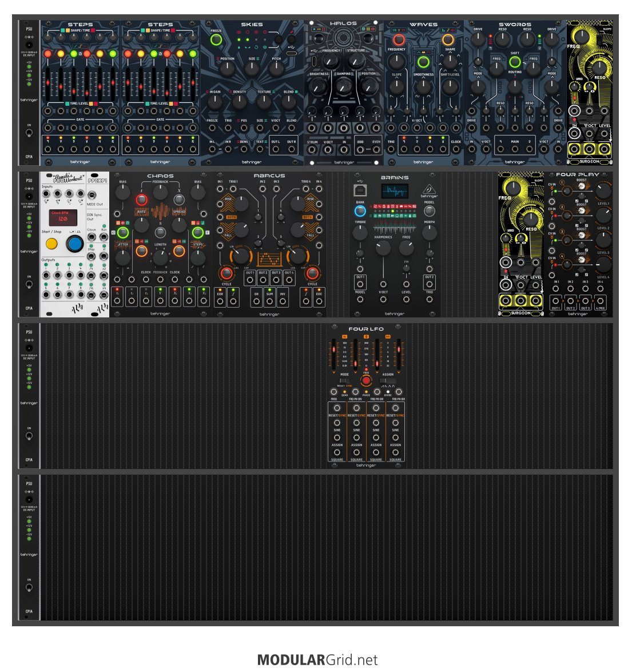Image resolution: width=636 pixels, height=672 pixels.
Task: Toggle the left BOTH button on Abacus
Action: click(232, 217)
